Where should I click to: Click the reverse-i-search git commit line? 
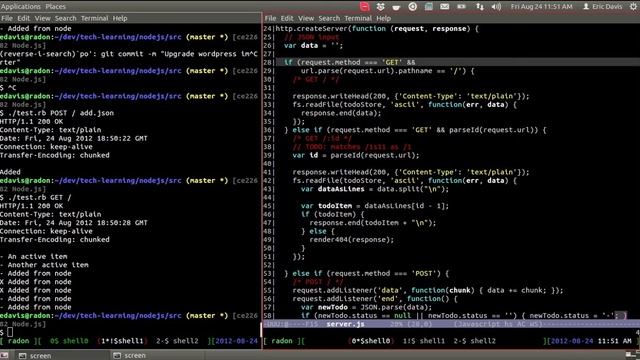tap(129, 54)
